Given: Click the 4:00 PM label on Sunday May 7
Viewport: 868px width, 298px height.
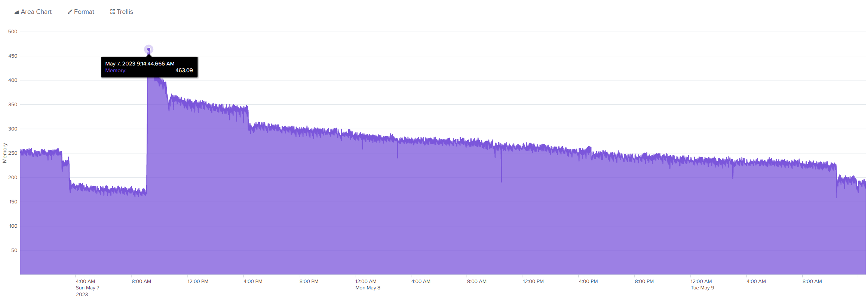Looking at the screenshot, I should 253,282.
